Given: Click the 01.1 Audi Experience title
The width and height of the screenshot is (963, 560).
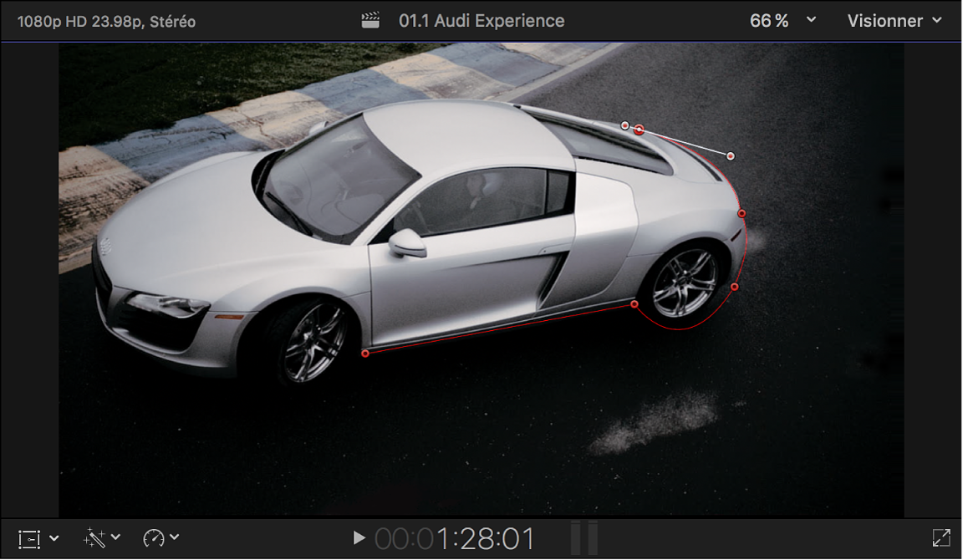Looking at the screenshot, I should [481, 21].
